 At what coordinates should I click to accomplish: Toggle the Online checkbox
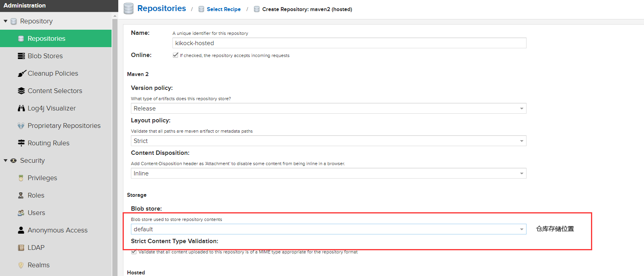tap(176, 55)
